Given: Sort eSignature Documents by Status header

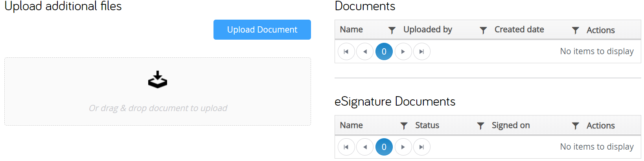Looking at the screenshot, I should pyautogui.click(x=427, y=125).
